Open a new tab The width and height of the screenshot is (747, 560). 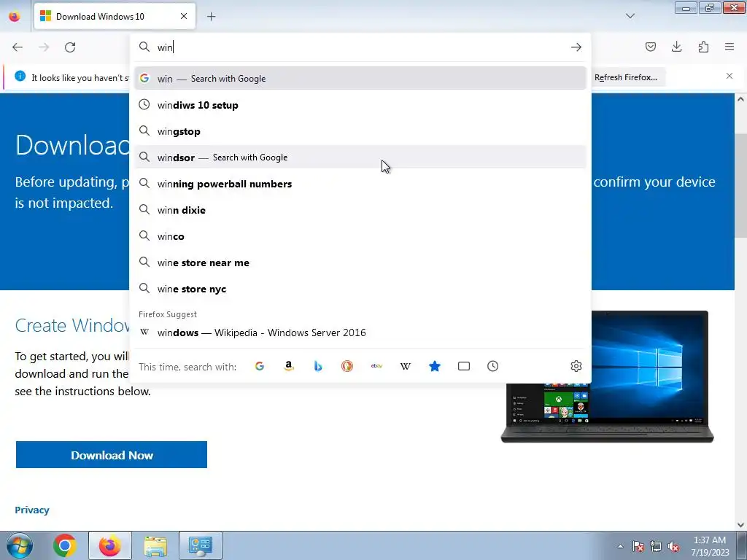tap(211, 17)
